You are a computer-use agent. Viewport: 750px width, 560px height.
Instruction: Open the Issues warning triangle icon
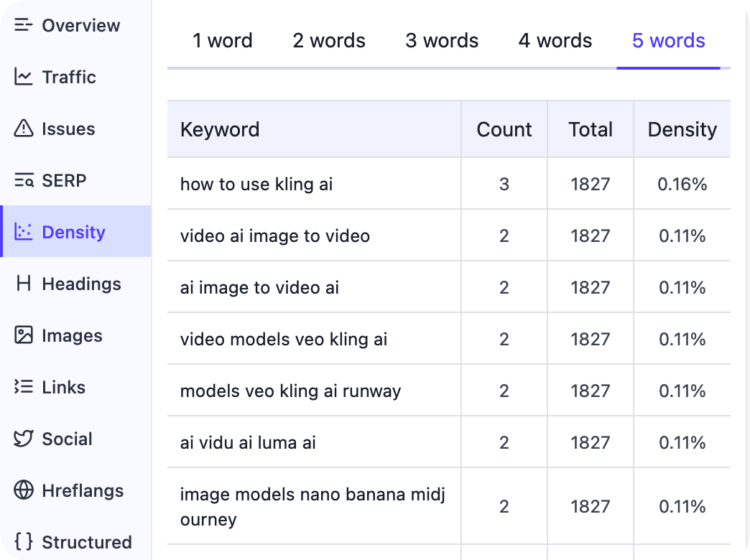pyautogui.click(x=24, y=129)
